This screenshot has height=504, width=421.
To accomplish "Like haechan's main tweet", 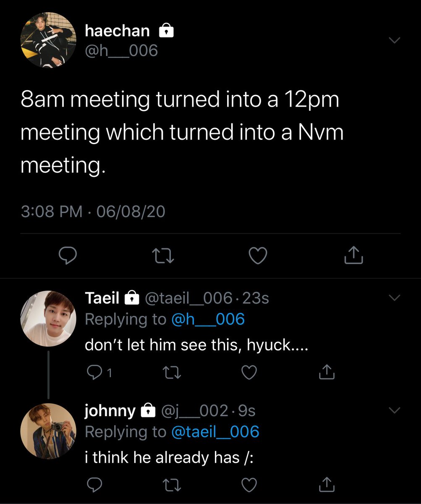I will click(258, 256).
